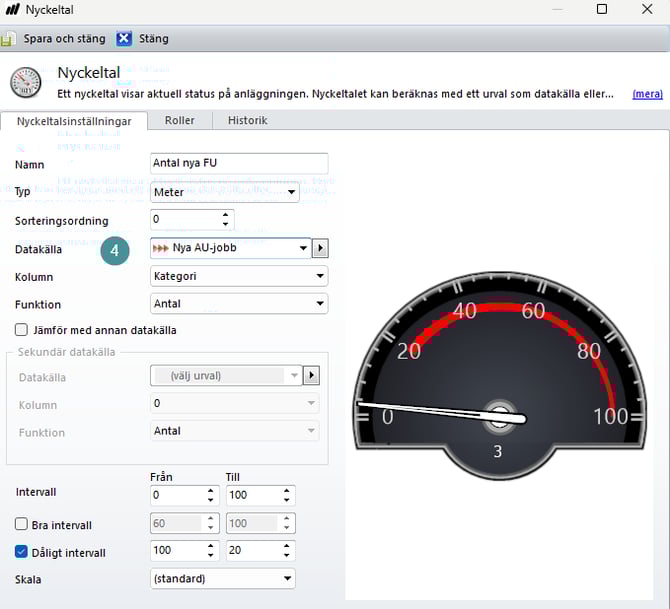Uncheck the Dåligt intervall checkbox
The image size is (670, 609).
[21, 552]
